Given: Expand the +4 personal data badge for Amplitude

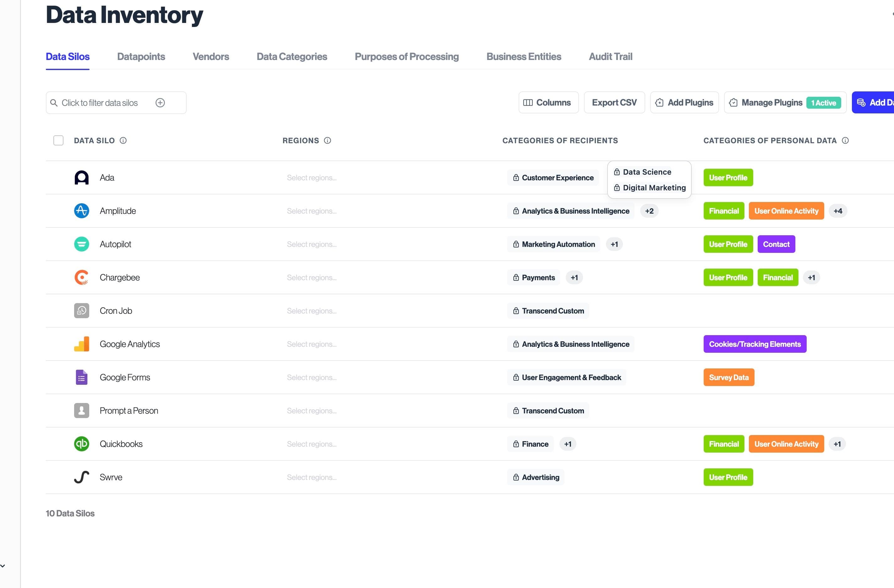Looking at the screenshot, I should pyautogui.click(x=838, y=211).
